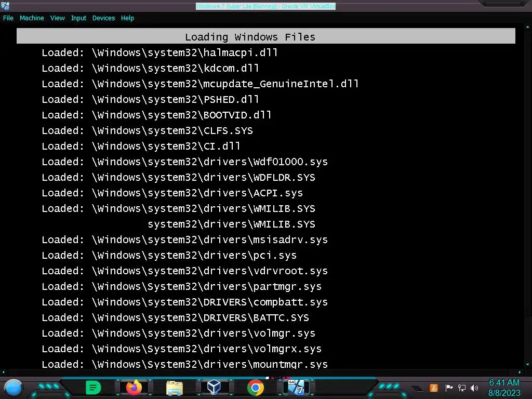Click the down arrow of the vertical scrollbar
Viewport: 532px width, 399px height.
click(528, 364)
